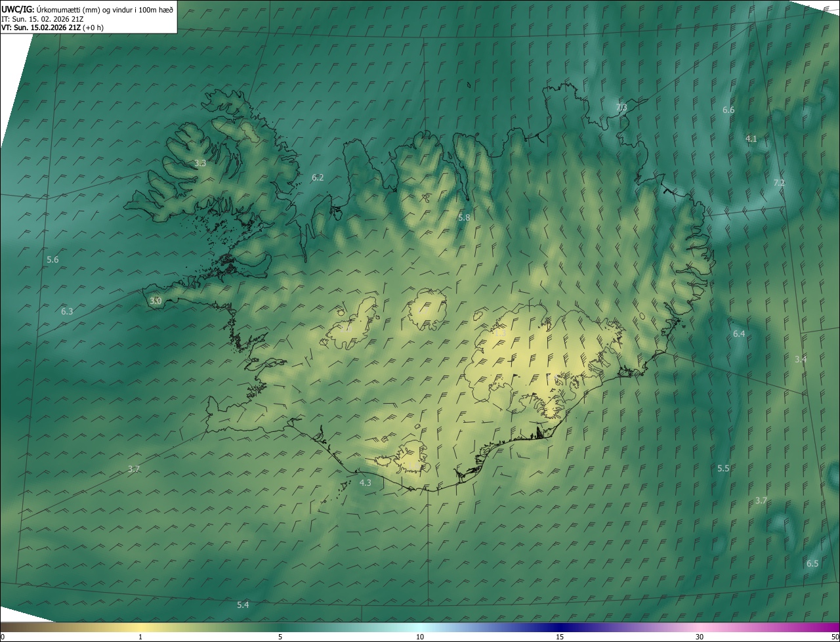The image size is (840, 642).
Task: Click the 6.6 value label on the map
Action: (728, 110)
